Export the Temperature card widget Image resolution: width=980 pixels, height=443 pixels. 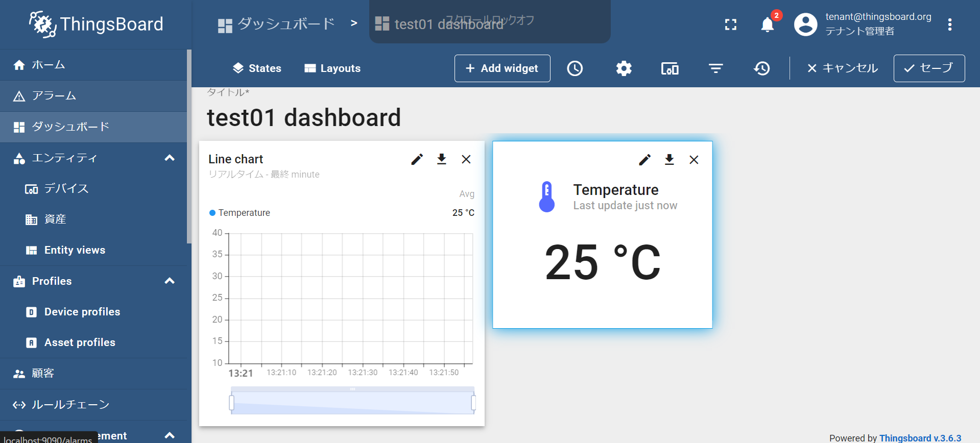pos(670,160)
